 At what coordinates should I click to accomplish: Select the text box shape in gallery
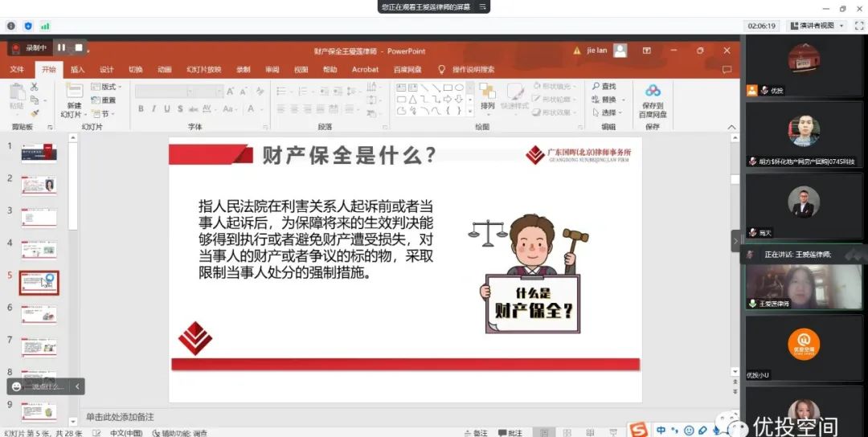pos(401,88)
